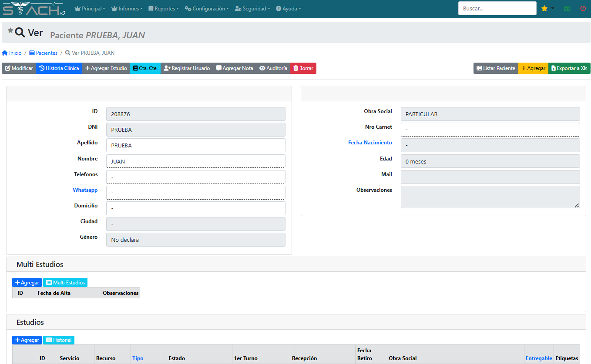
Task: Click the yellow star favorites icon
Action: pyautogui.click(x=544, y=9)
